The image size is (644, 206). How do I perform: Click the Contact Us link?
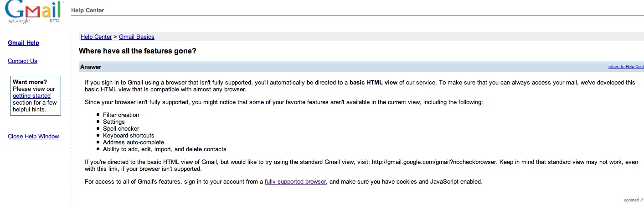(x=22, y=61)
